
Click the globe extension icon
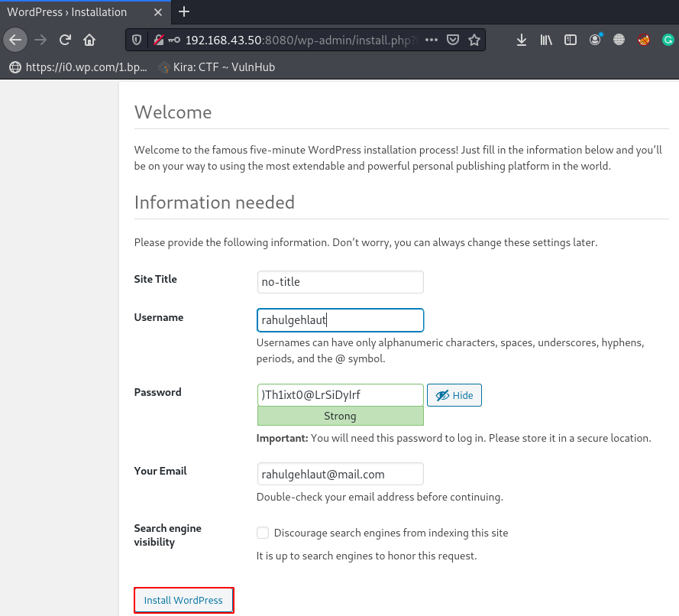click(619, 40)
